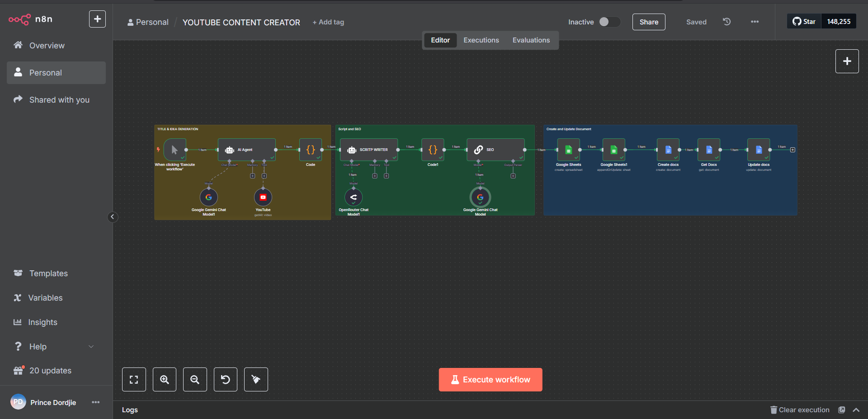The image size is (868, 419).
Task: Reset canvas zoom level
Action: click(x=225, y=380)
